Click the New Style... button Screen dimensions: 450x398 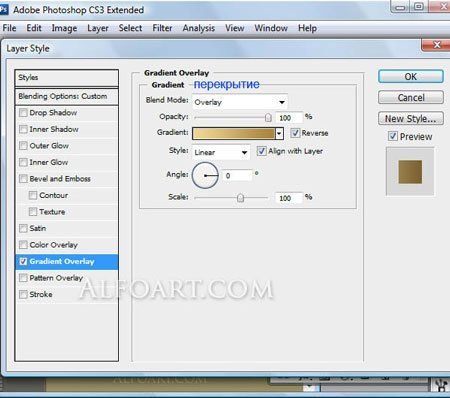[411, 118]
